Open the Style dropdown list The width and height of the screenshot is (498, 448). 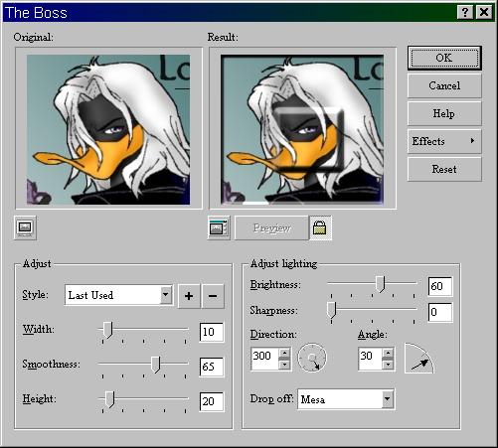(x=166, y=294)
